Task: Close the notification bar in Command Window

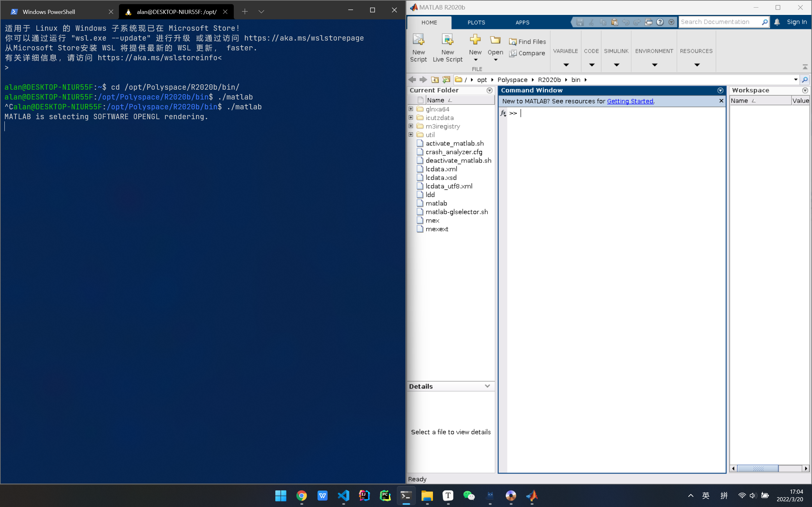Action: tap(721, 100)
